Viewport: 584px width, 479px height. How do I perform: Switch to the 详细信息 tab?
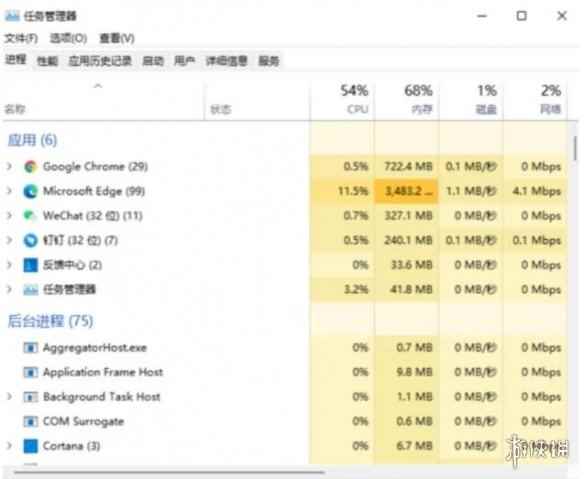coord(227,61)
